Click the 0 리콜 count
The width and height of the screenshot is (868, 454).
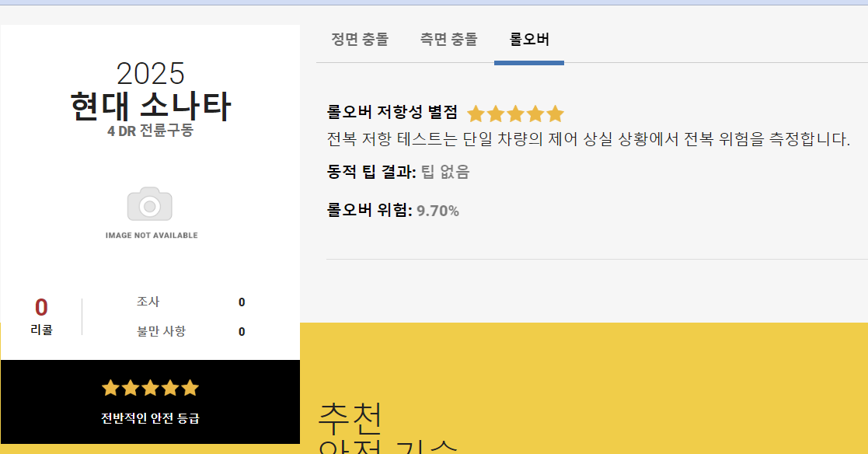[41, 307]
